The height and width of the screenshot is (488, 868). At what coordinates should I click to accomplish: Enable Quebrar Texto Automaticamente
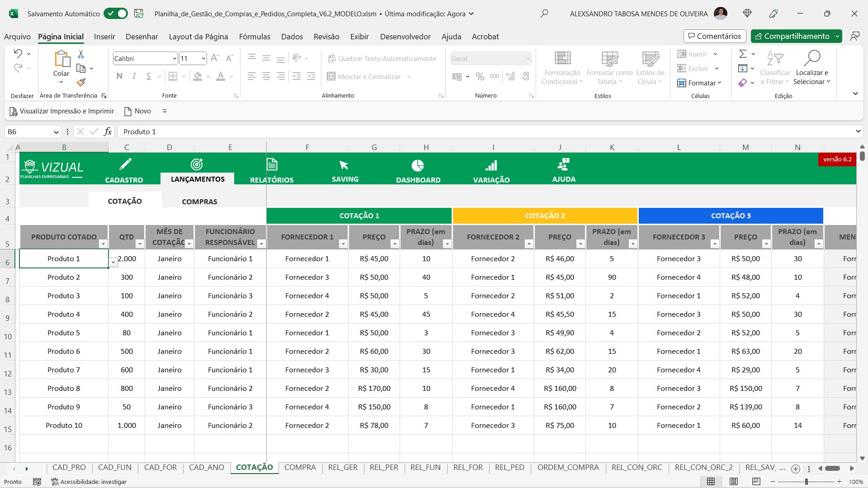coord(382,58)
